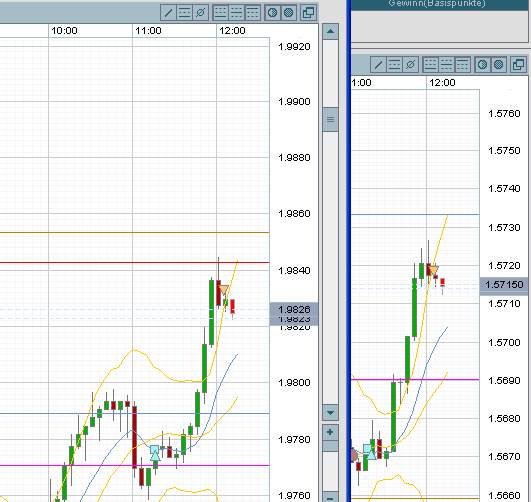Click the fully dotted circle icon in the left chart
Screen dimensions: 531x502
click(x=289, y=13)
